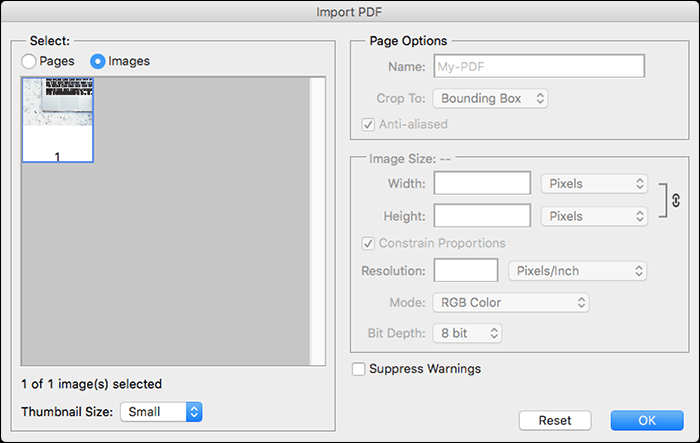This screenshot has width=700, height=443.
Task: Click the Name text field
Action: 538,67
